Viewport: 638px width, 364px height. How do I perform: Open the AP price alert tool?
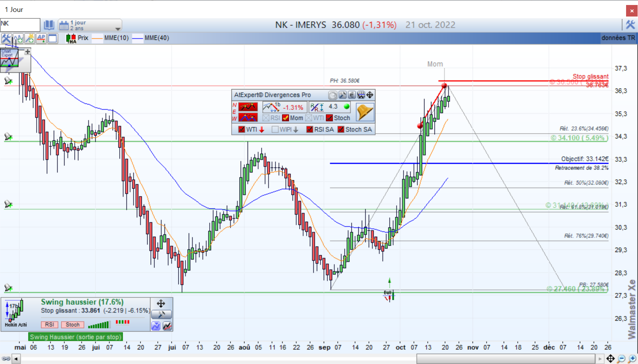tap(41, 38)
